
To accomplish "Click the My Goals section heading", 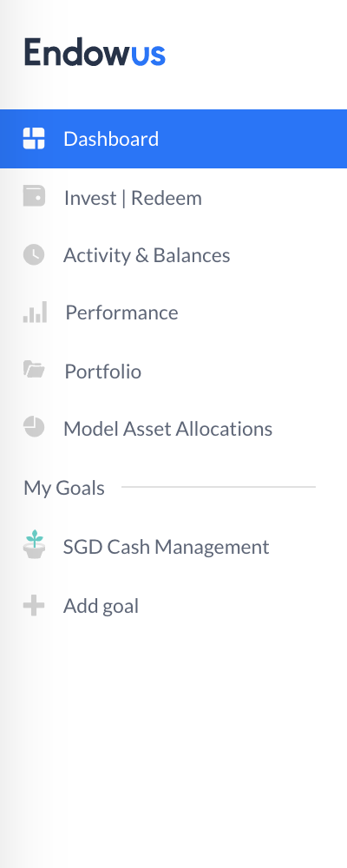I will 63,488.
